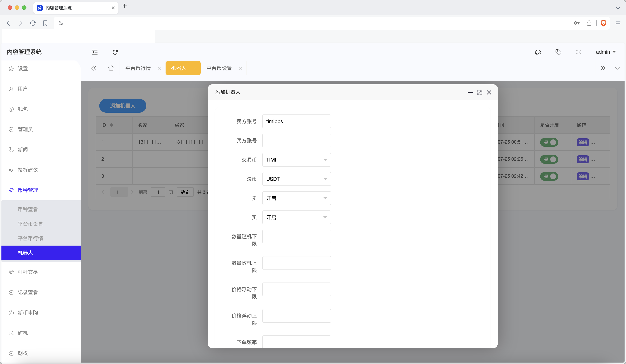Screen dimensions: 626x364
Task: Go to home tab icon
Action: [x=111, y=68]
